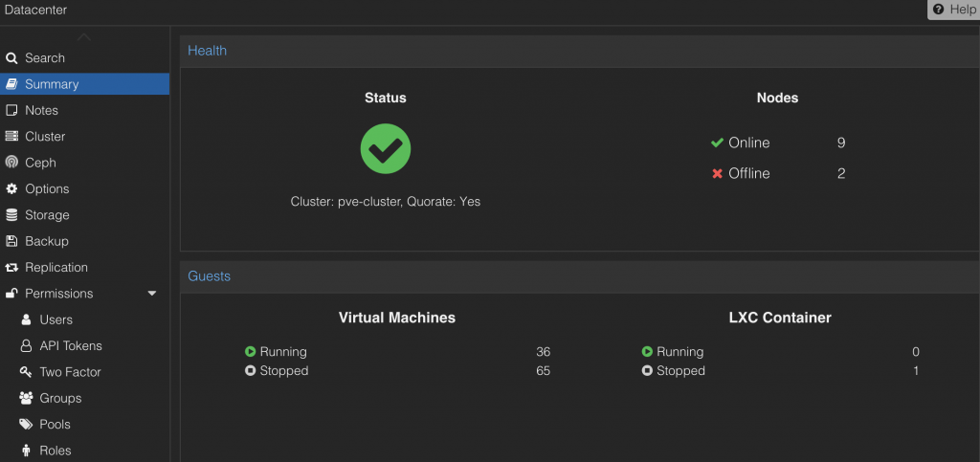Open the Replication section
The image size is (980, 462).
[x=84, y=268]
